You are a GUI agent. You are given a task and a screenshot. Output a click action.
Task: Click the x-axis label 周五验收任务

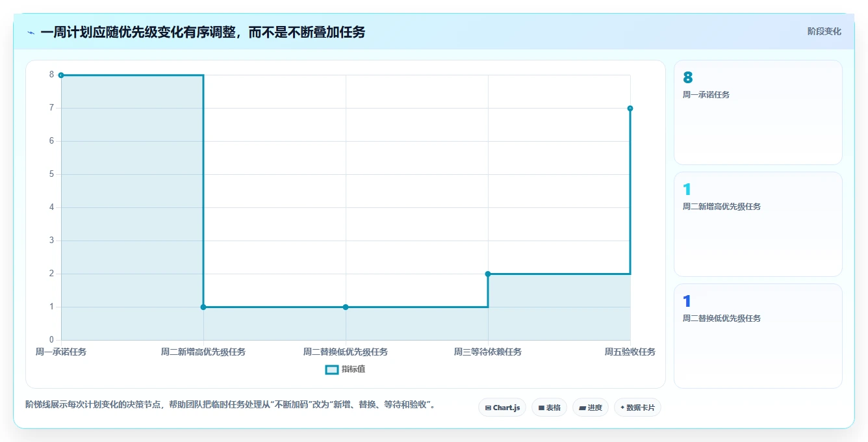click(630, 352)
